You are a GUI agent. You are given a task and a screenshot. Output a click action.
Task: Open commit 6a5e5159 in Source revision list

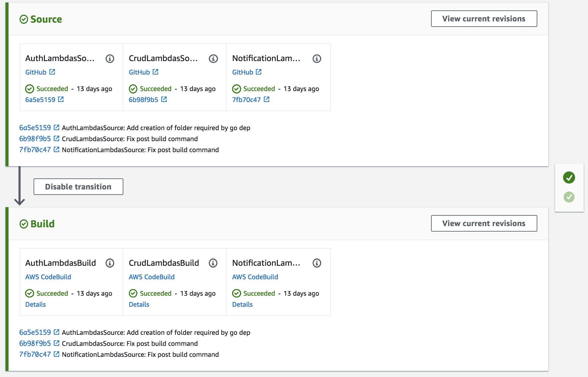click(x=35, y=128)
